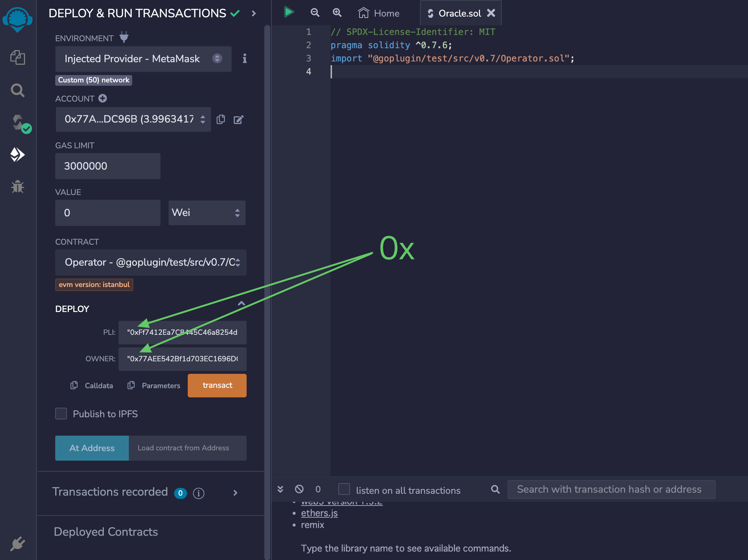The image size is (748, 560).
Task: Check listen on all transactions
Action: [344, 489]
